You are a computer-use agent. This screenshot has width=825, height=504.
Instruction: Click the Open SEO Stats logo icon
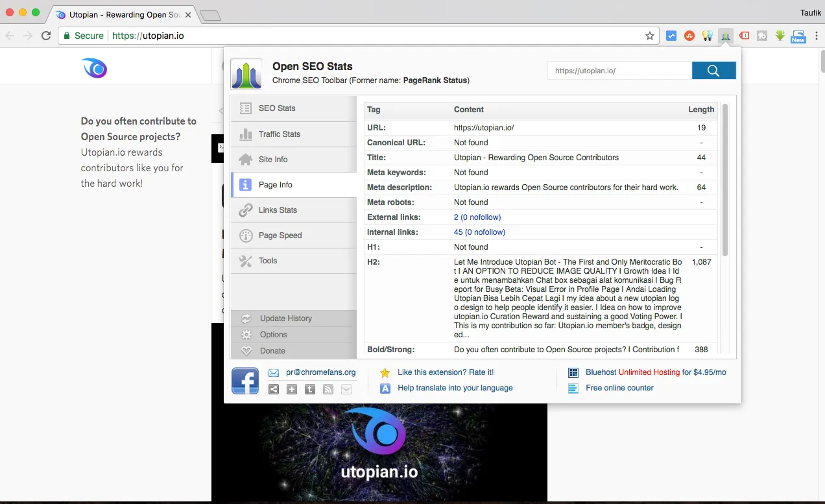click(x=246, y=74)
